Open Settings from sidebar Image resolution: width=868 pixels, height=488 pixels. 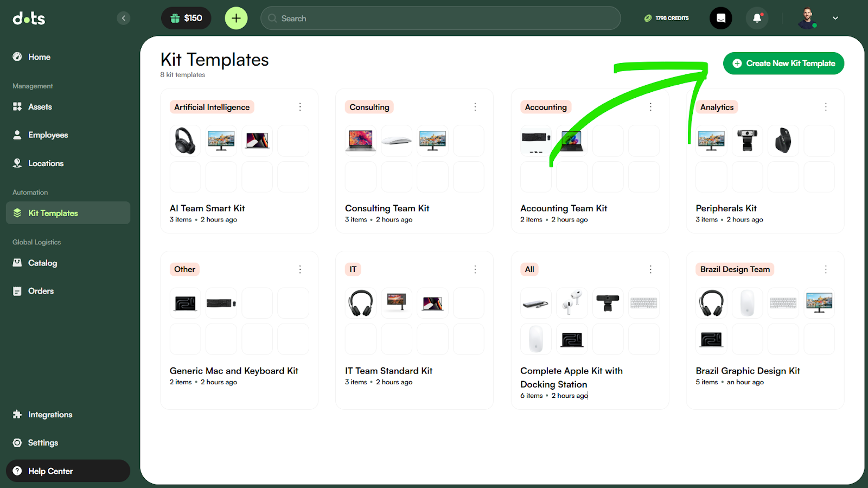click(68, 442)
